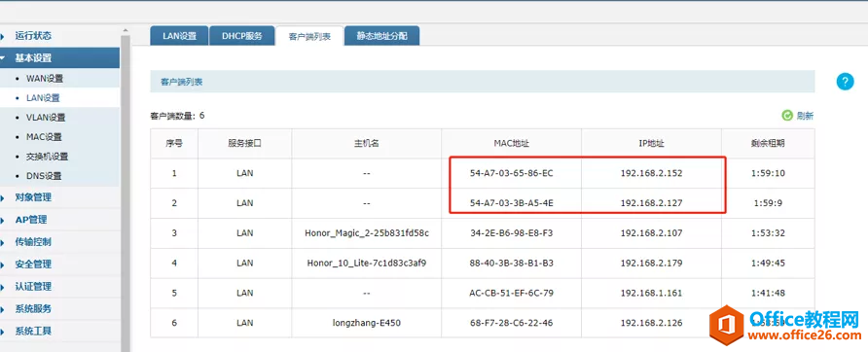The width and height of the screenshot is (868, 352).
Task: Click hostname Honor_Magic_2-25b831fd58c
Action: tap(367, 233)
